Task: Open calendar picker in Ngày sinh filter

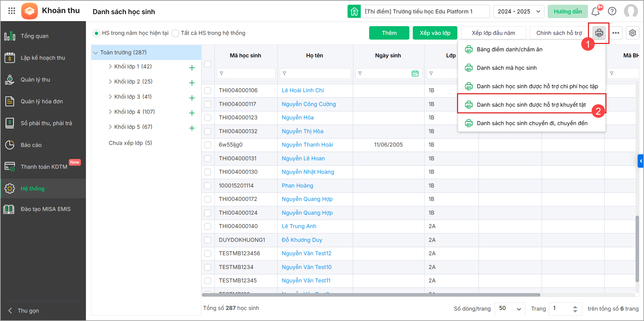Action: click(415, 73)
